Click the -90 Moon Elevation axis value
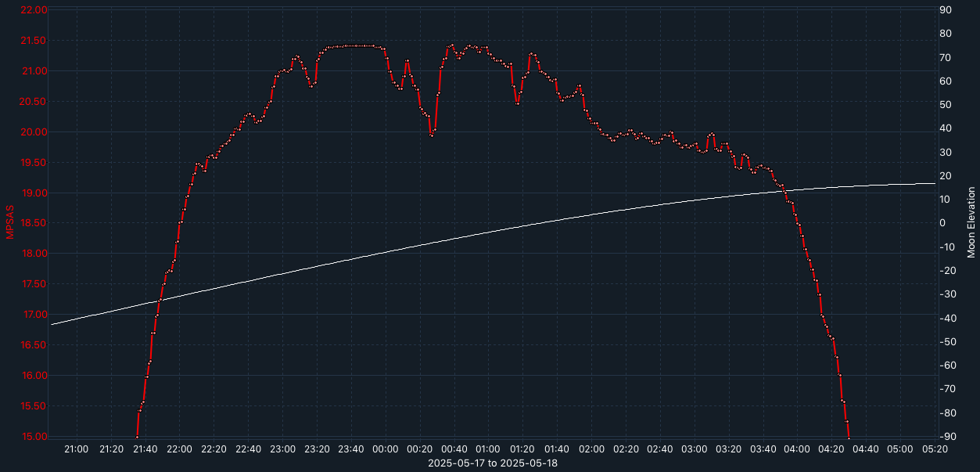This screenshot has height=472, width=980. pos(946,437)
